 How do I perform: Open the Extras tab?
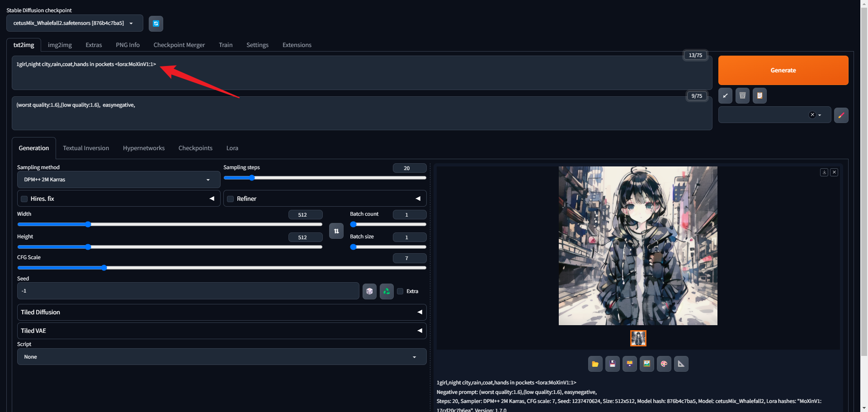(x=94, y=45)
